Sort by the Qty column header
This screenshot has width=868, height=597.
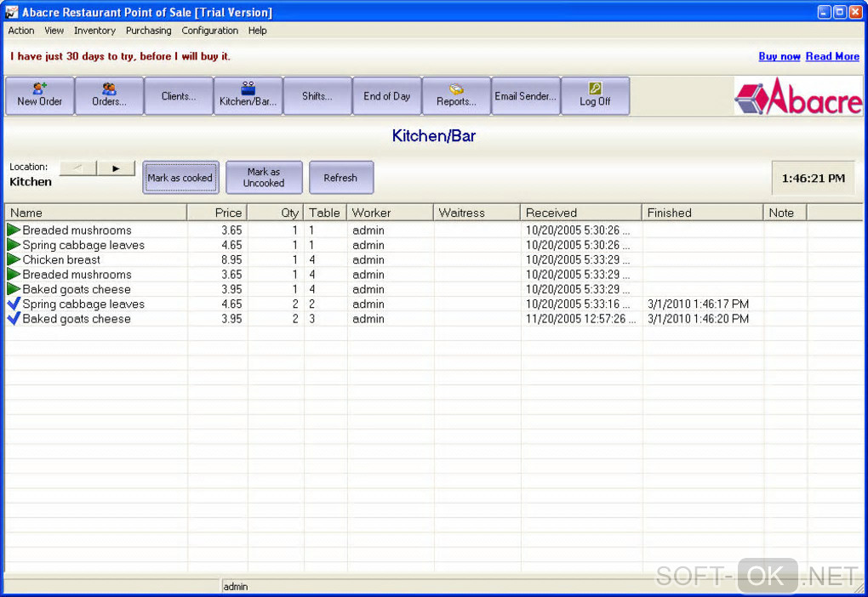276,213
